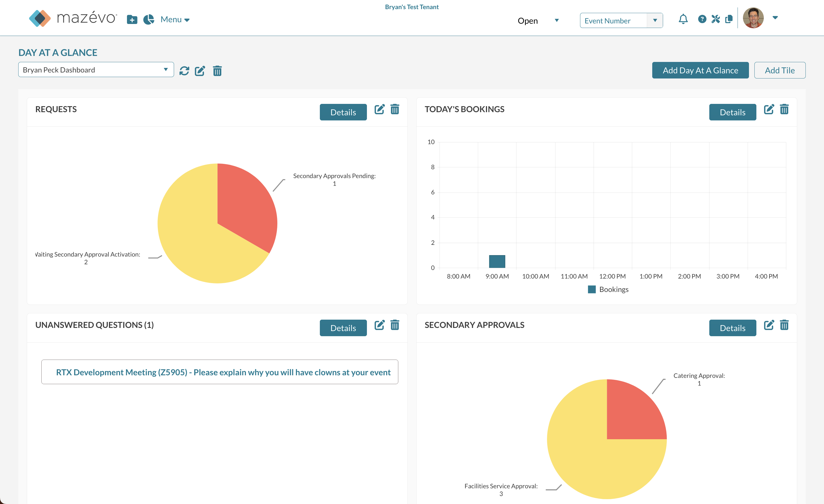Open the create new event icon
The image size is (824, 504).
click(x=132, y=19)
